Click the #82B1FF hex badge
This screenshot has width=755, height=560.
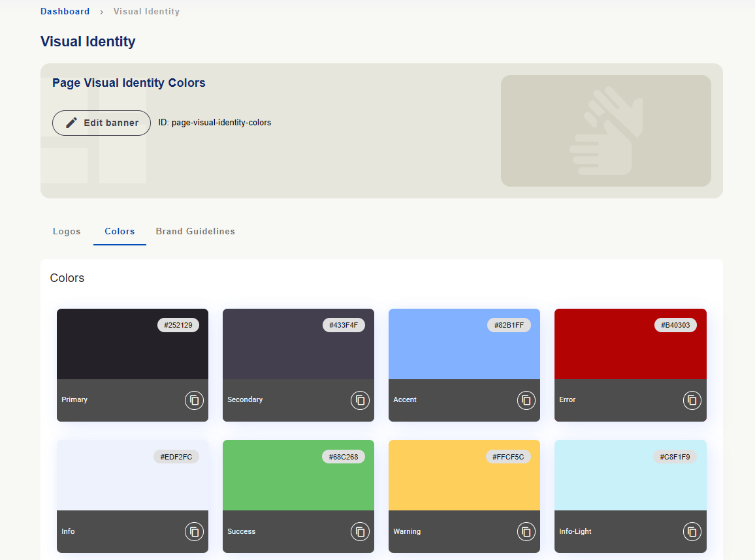point(509,325)
